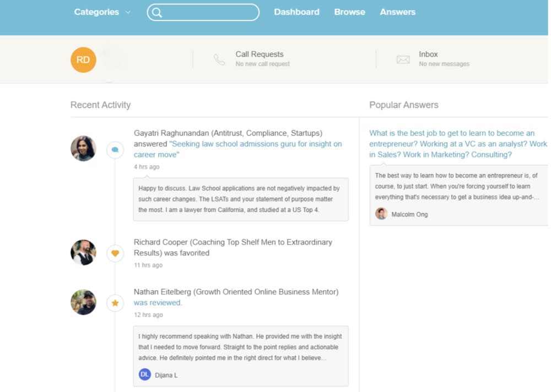Click the answer speech bubble icon

click(115, 150)
